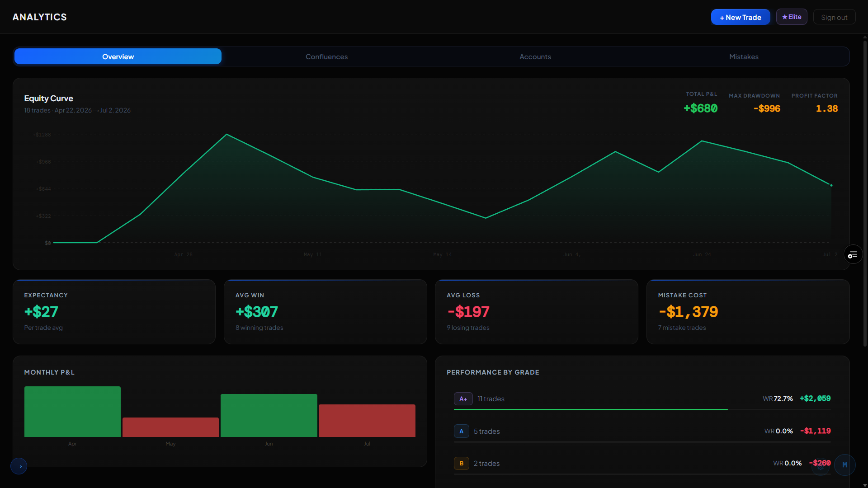Click the 18 trades date range subtitle
The height and width of the screenshot is (488, 868).
tap(77, 110)
